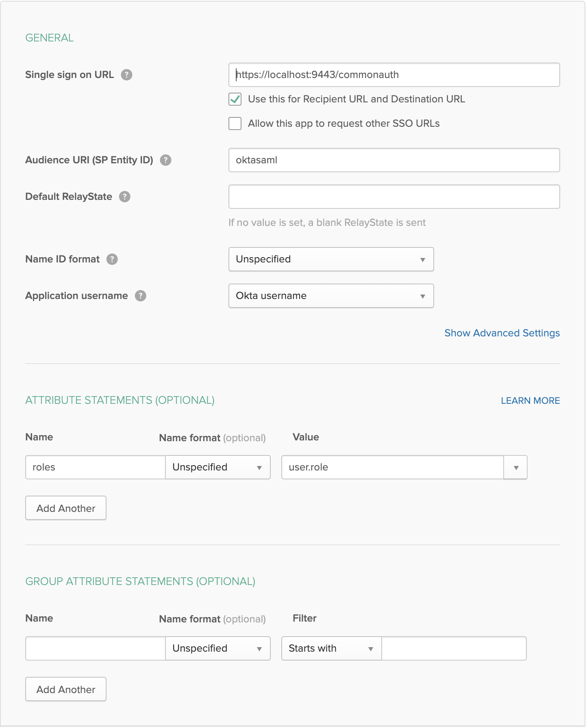587x728 pixels.
Task: Expand the Application username dropdown
Action: 331,296
